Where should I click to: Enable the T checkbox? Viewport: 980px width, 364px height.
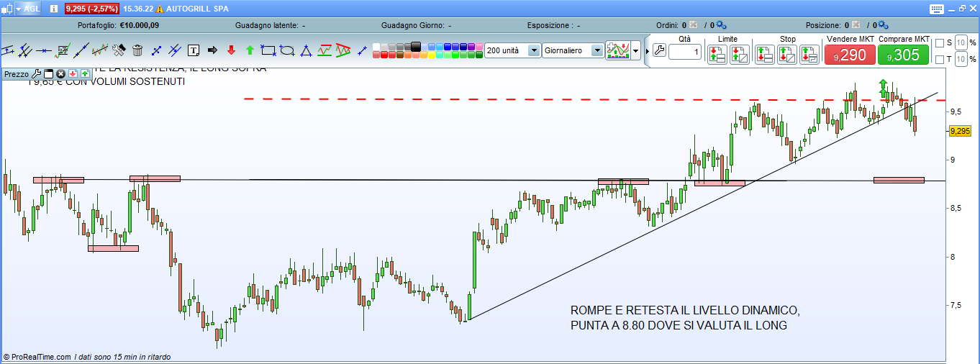939,59
